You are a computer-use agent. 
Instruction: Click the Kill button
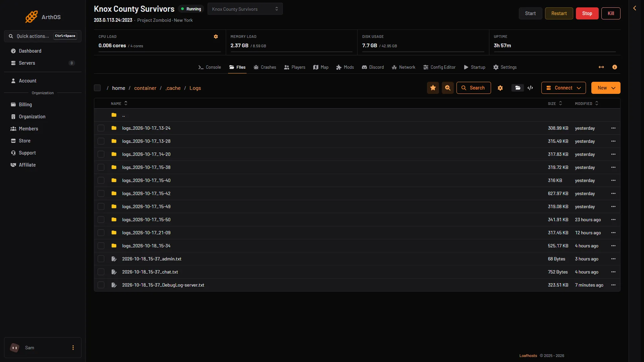(611, 13)
